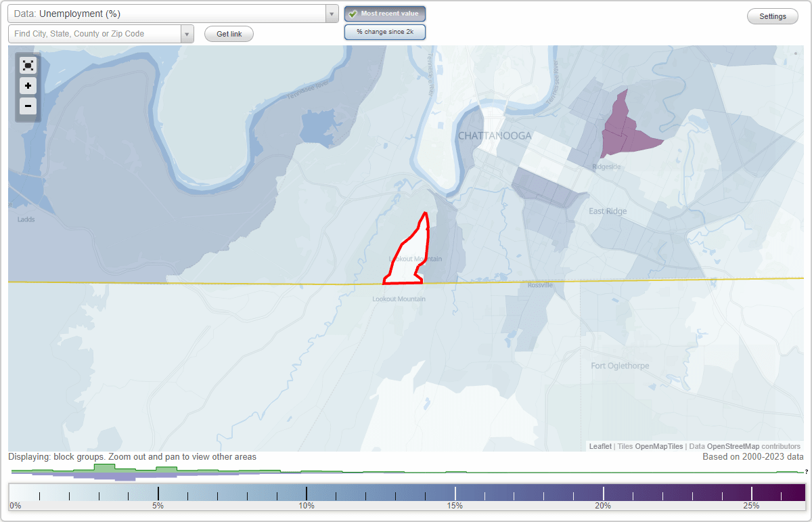Open the OpenMapTiles link
The width and height of the screenshot is (812, 522).
click(x=659, y=446)
